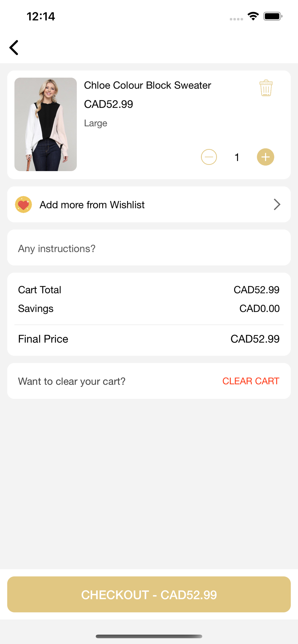Tap the battery status icon

click(273, 16)
